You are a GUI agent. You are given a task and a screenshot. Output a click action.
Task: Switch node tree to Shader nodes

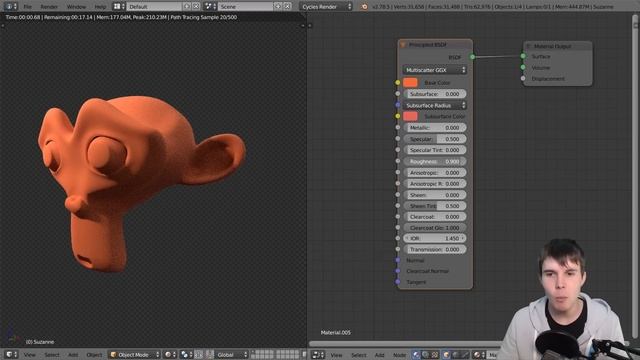tap(416, 355)
